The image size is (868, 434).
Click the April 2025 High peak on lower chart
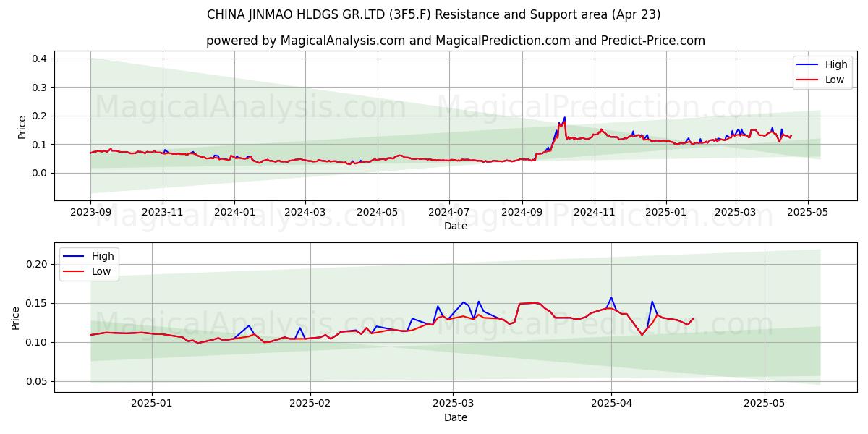pos(611,298)
